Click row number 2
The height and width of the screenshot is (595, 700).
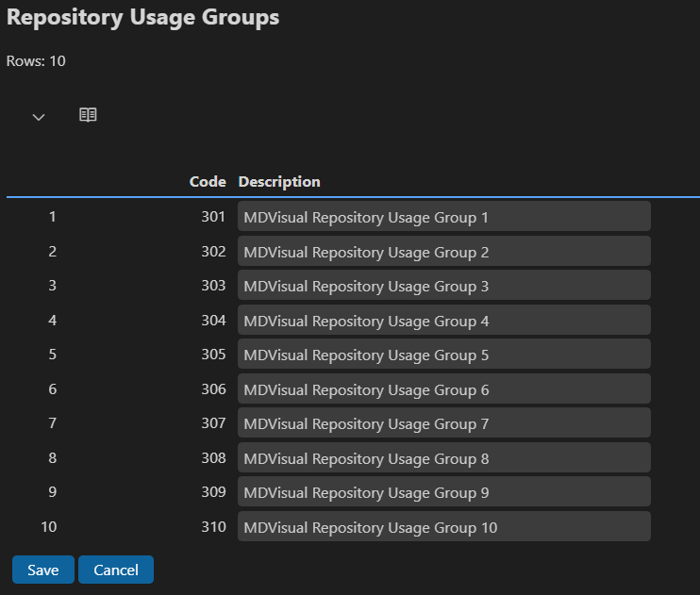[x=52, y=252]
